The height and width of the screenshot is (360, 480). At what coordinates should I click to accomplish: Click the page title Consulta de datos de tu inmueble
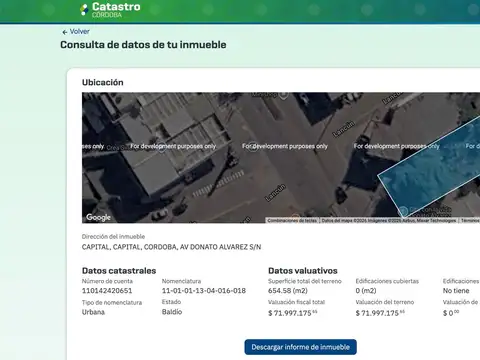143,45
